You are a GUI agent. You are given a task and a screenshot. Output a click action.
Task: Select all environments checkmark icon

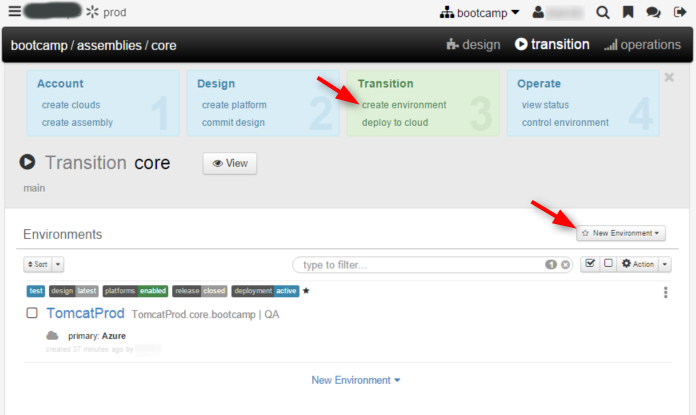(590, 264)
